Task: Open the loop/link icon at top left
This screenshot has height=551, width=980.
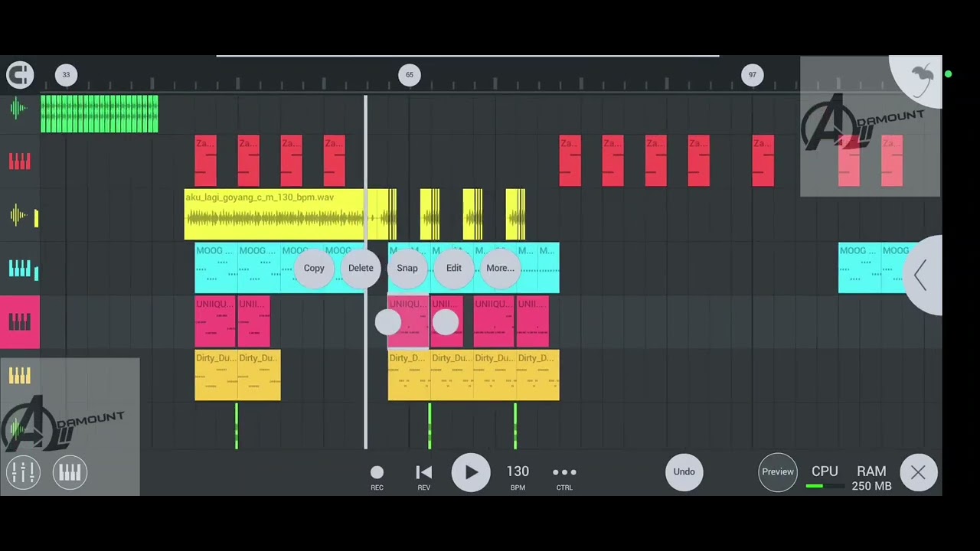Action: click(20, 74)
